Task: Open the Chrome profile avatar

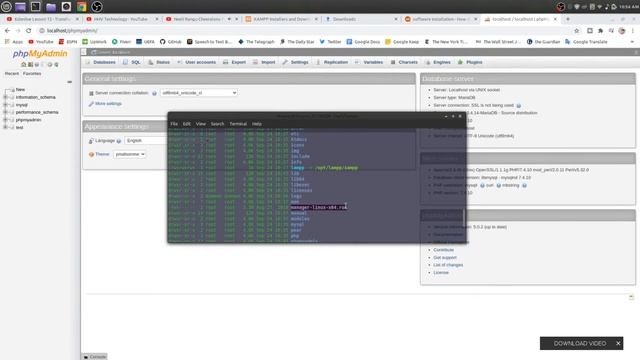Action: [622, 31]
